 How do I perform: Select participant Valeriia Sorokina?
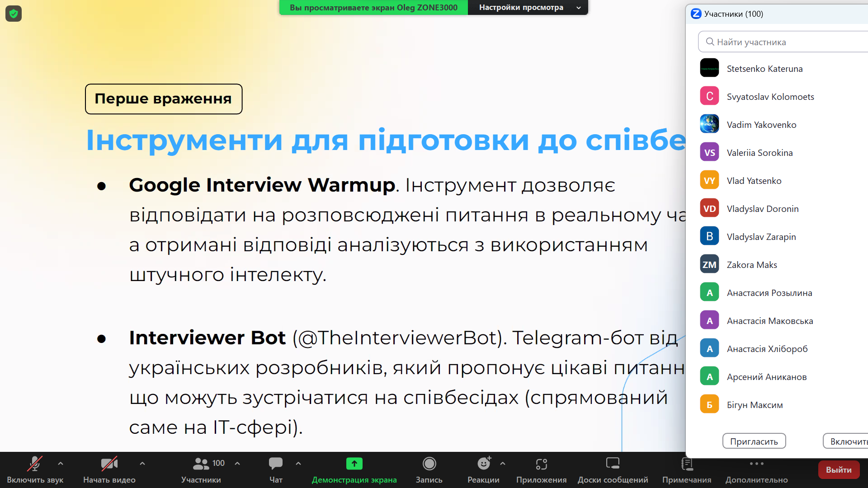coord(777,153)
